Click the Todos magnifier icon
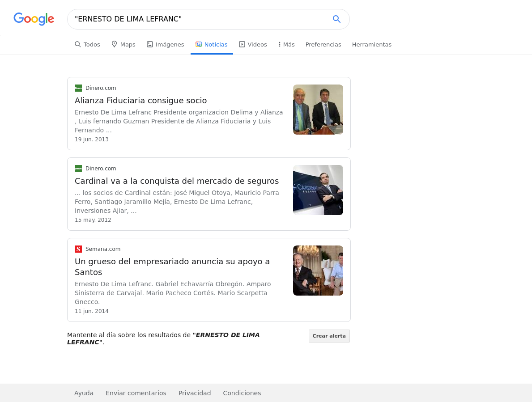Screen dimensions: 532x402 click(78, 44)
